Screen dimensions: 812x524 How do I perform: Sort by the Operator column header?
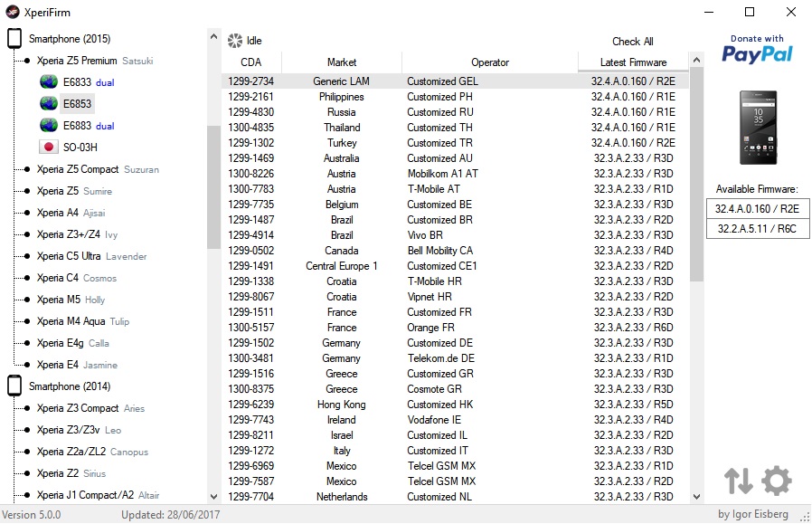(490, 62)
